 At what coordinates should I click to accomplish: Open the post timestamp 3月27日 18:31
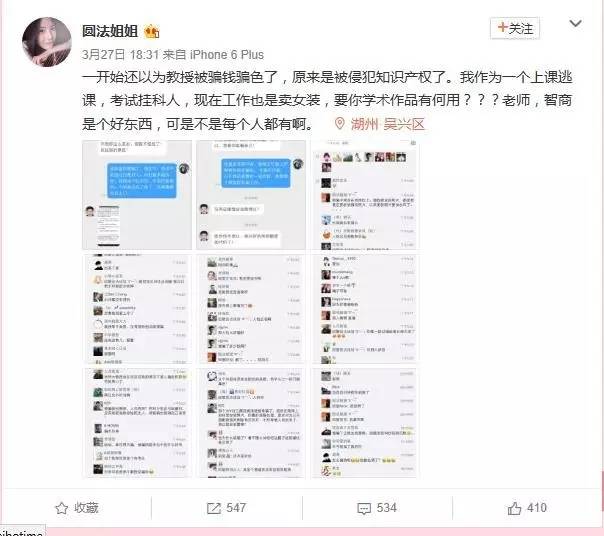[x=120, y=55]
